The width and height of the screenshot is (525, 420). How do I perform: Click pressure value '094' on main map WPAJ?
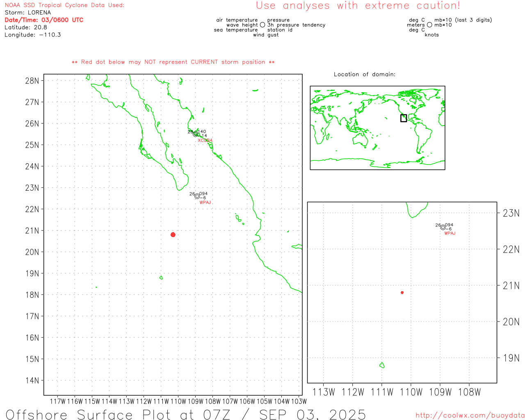(x=203, y=194)
